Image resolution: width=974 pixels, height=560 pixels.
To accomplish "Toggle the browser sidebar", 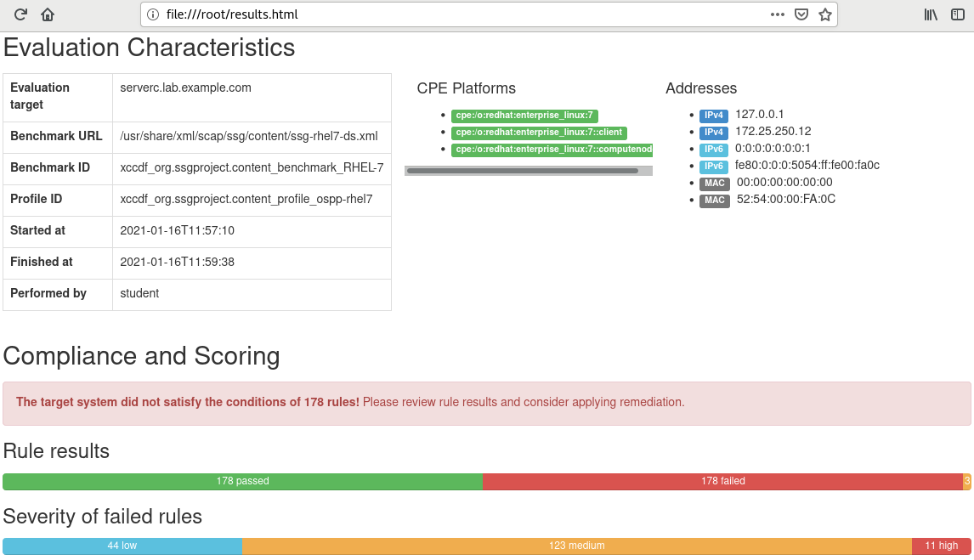I will pyautogui.click(x=958, y=14).
